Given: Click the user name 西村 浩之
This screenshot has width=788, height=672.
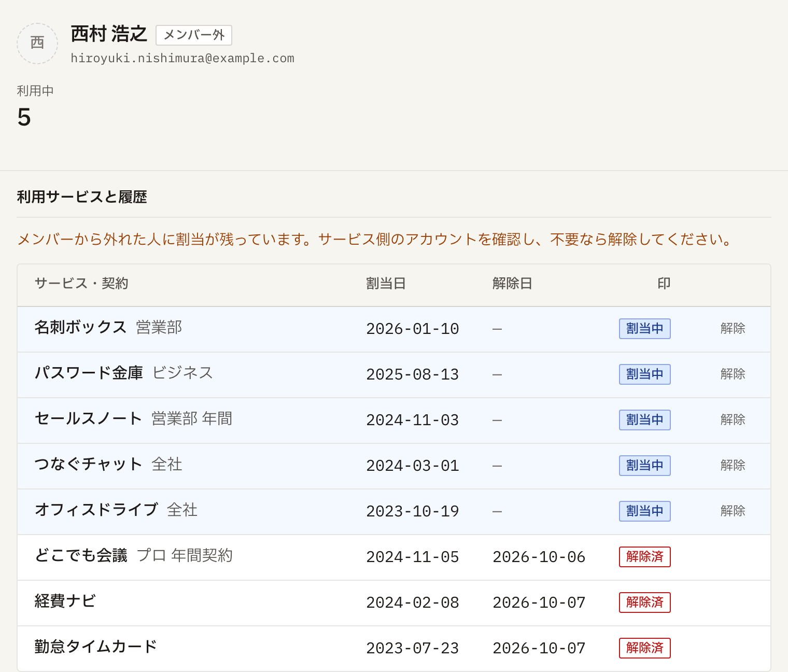Looking at the screenshot, I should (x=109, y=34).
